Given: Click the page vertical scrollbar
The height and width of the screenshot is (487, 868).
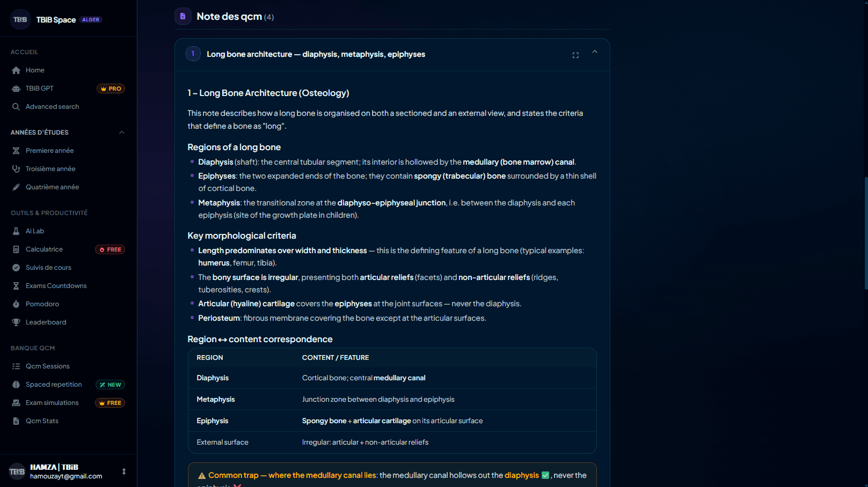Looking at the screenshot, I should (866, 233).
